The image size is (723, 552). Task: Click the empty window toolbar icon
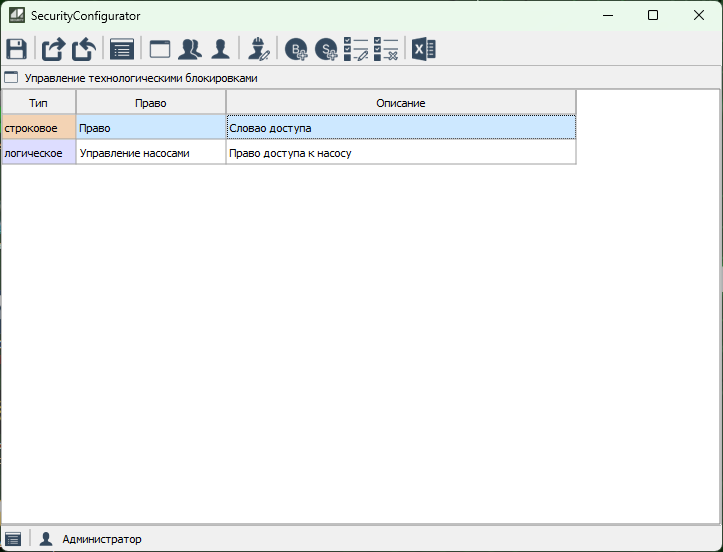click(x=160, y=49)
